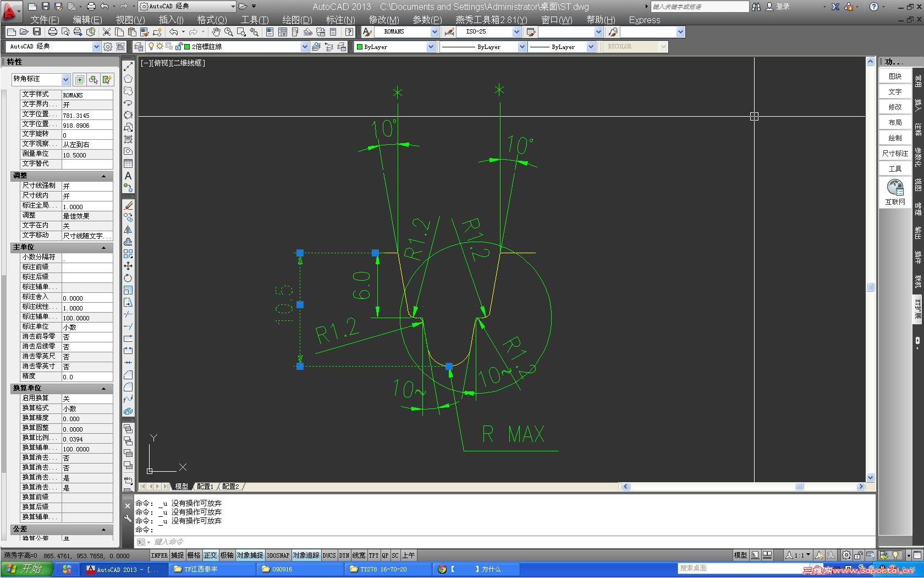Activate the Pan hand tool
Image resolution: width=924 pixels, height=578 pixels.
[x=216, y=32]
